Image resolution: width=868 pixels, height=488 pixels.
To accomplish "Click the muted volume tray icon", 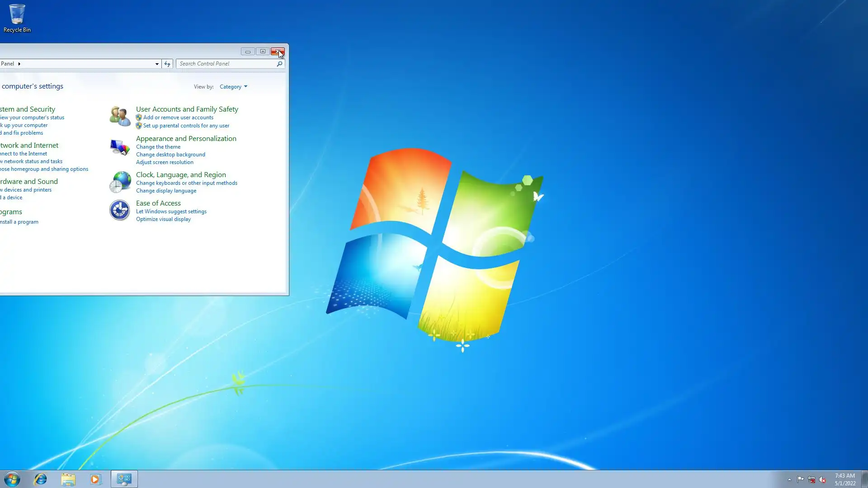I will click(x=822, y=479).
